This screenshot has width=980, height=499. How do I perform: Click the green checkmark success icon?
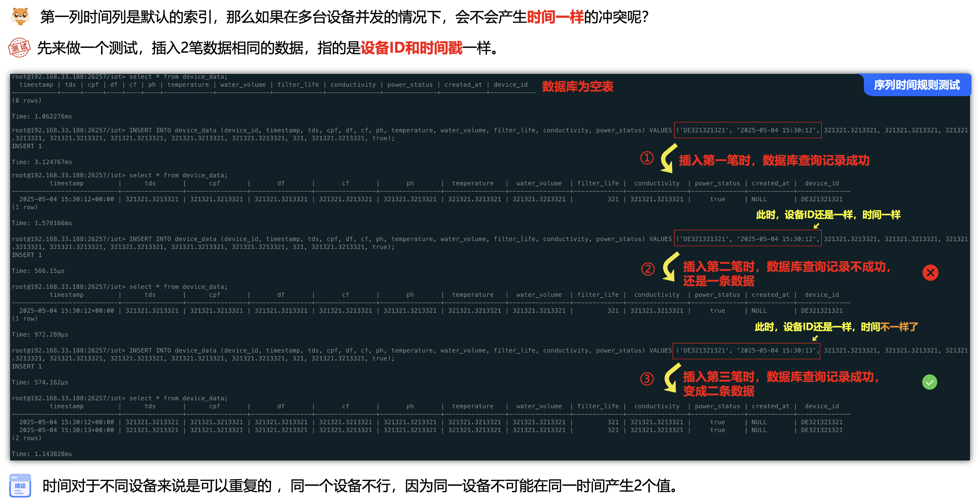pos(930,382)
